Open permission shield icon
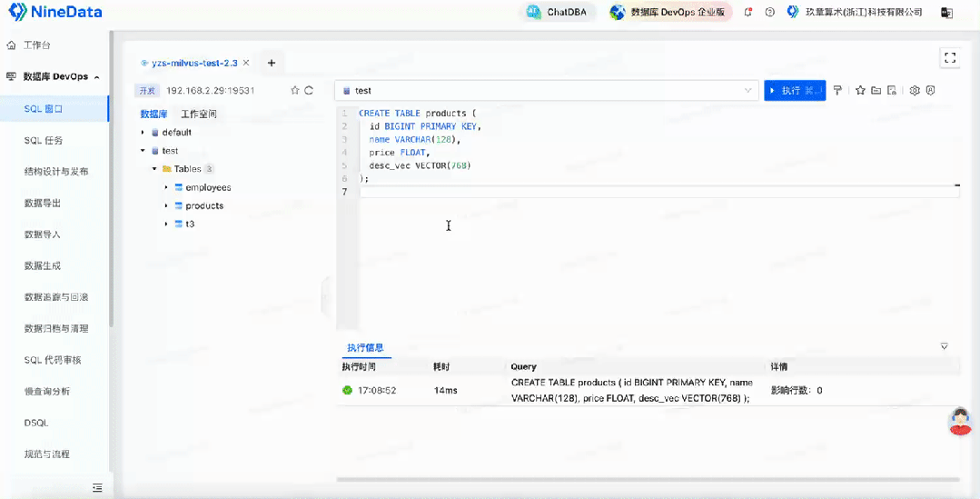This screenshot has width=980, height=499. [x=931, y=91]
